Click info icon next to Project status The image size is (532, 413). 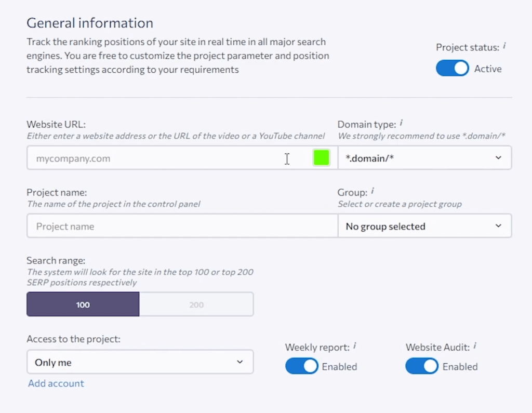click(x=504, y=46)
